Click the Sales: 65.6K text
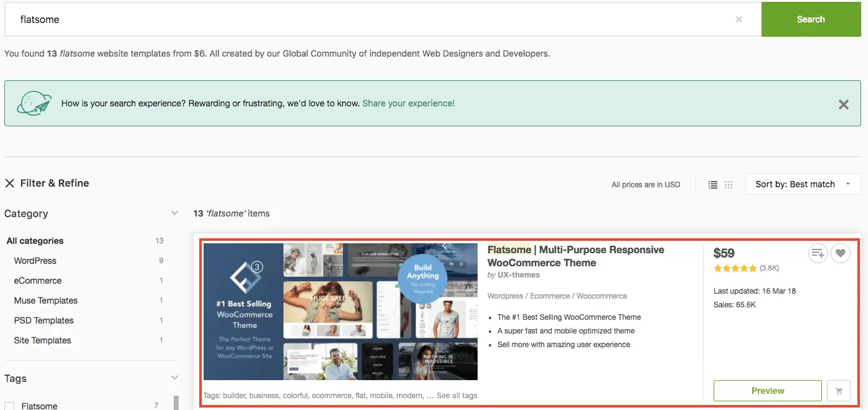This screenshot has height=410, width=868. click(735, 305)
